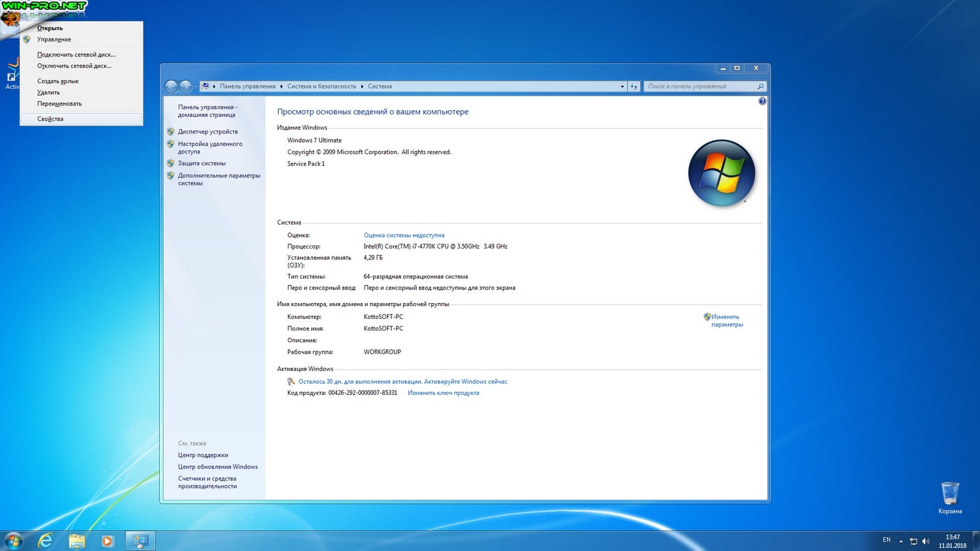Click the Start button orb
The image size is (980, 551).
(x=13, y=541)
